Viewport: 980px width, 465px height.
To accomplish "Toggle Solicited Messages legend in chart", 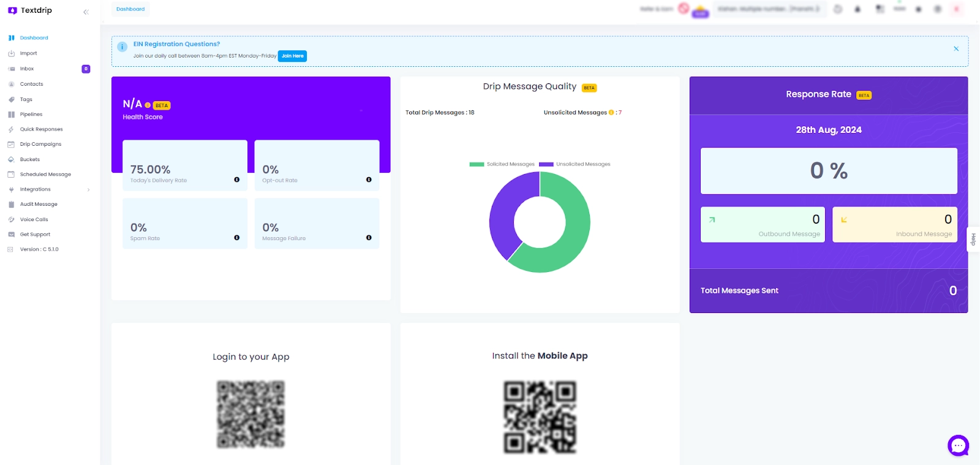I will (502, 164).
